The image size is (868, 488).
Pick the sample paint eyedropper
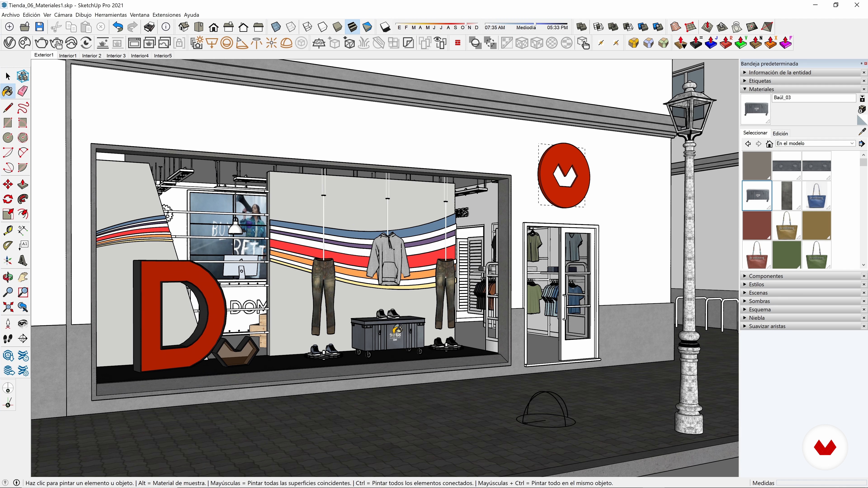[x=862, y=132]
